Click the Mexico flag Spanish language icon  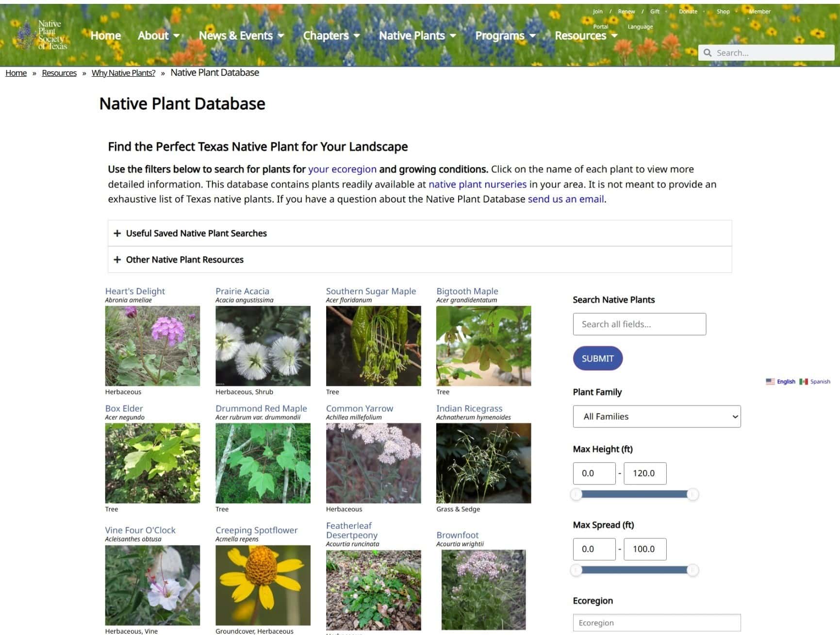click(804, 382)
